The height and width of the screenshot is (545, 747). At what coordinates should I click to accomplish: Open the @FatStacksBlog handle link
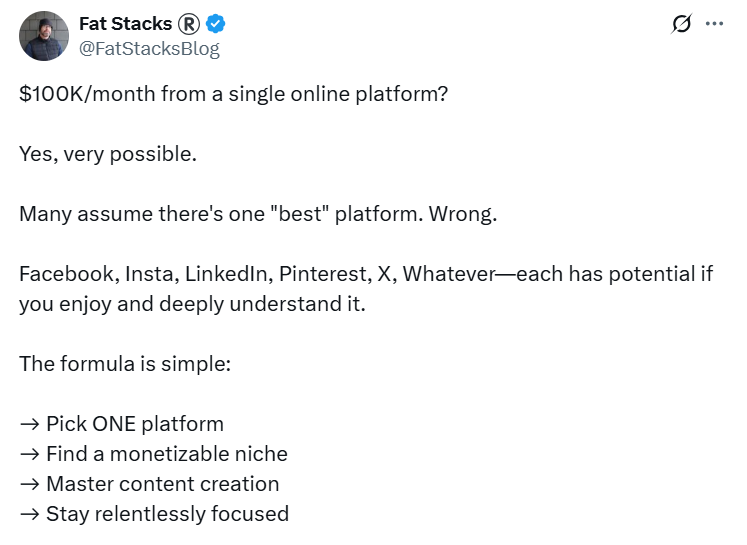[149, 48]
